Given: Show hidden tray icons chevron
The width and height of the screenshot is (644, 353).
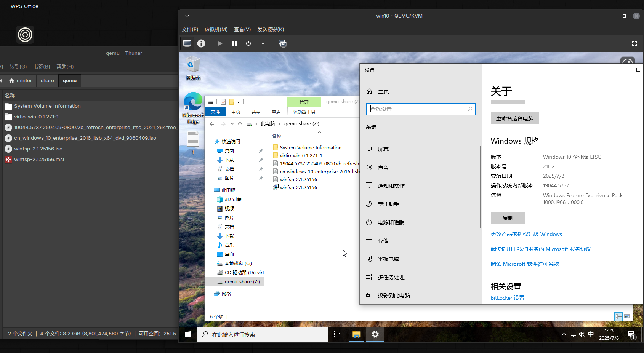Looking at the screenshot, I should point(564,334).
